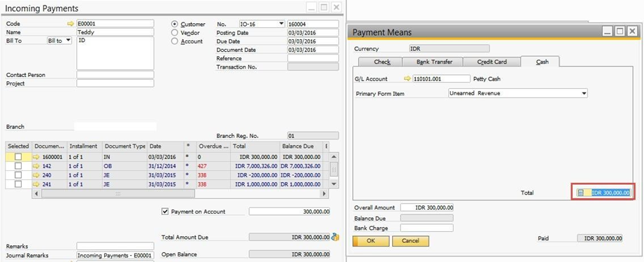The height and width of the screenshot is (262, 644).
Task: Open the link arrow for document 241
Action: [37, 184]
